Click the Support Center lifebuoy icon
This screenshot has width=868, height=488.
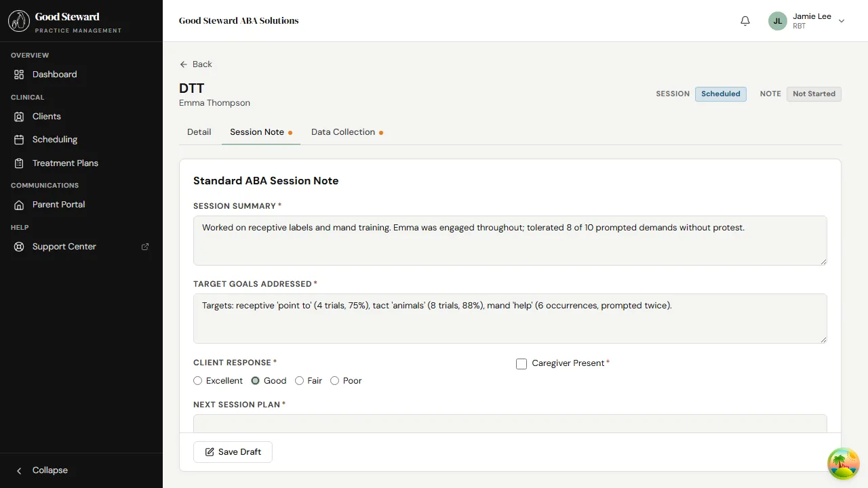pos(19,247)
